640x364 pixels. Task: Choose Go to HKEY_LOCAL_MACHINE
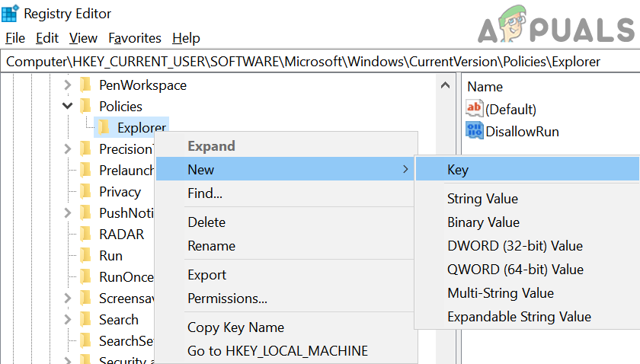coord(285,350)
